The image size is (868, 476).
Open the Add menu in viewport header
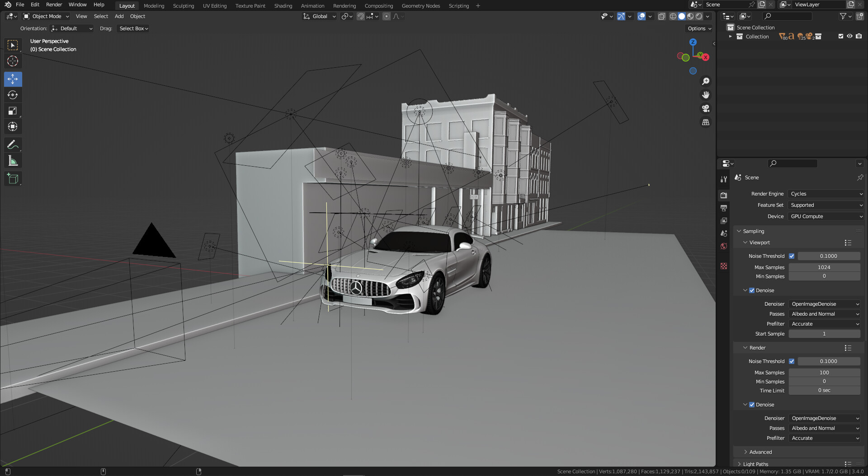point(119,16)
